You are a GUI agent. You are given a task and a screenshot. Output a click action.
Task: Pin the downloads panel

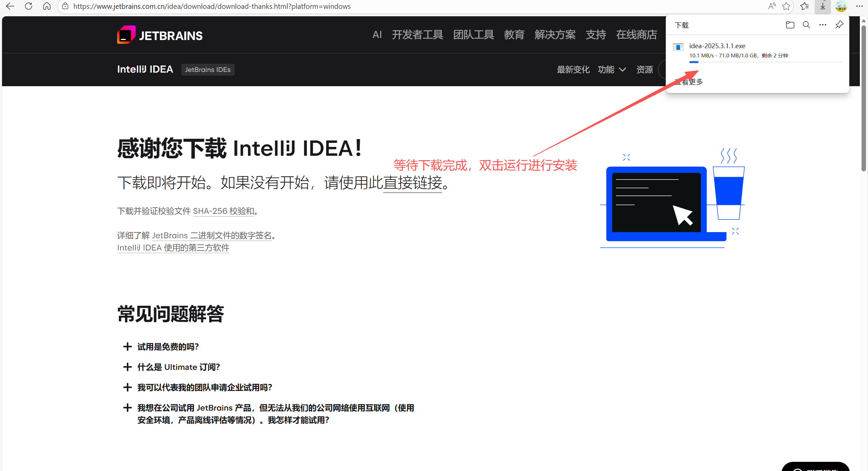click(839, 25)
